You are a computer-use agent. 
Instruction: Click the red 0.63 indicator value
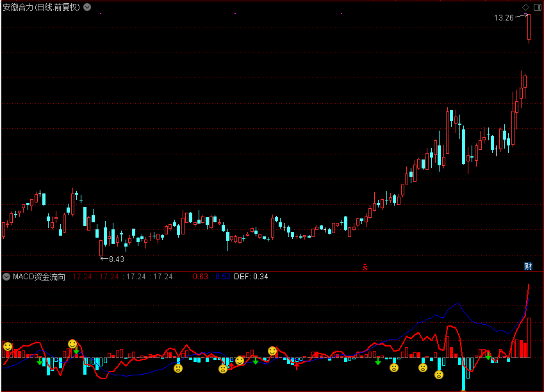200,277
